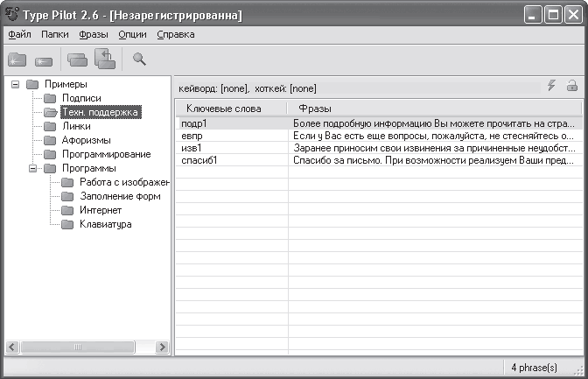Click the folder icon beside Клавиатура

67,224
